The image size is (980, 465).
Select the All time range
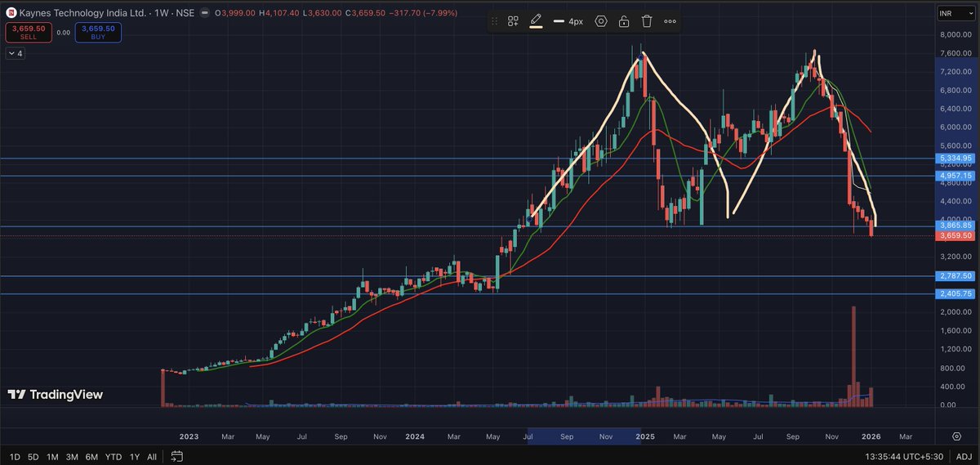tap(152, 457)
